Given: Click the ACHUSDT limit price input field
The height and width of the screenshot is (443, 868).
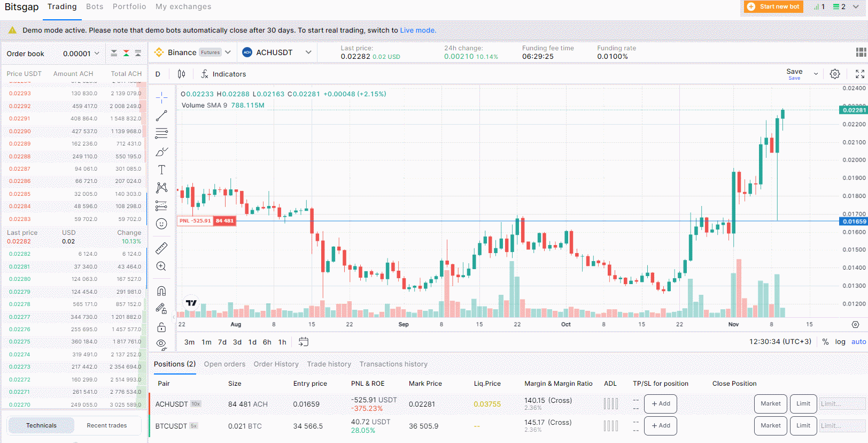Looking at the screenshot, I should (x=842, y=404).
